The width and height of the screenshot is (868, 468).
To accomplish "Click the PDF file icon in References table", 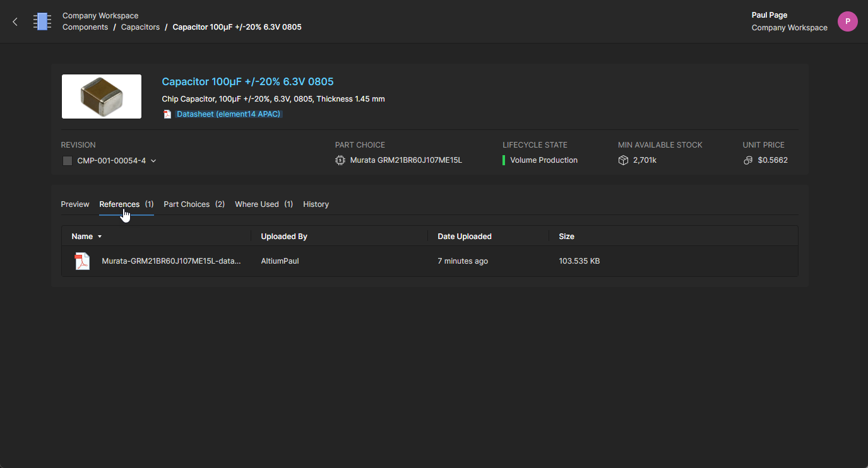I will (x=83, y=260).
